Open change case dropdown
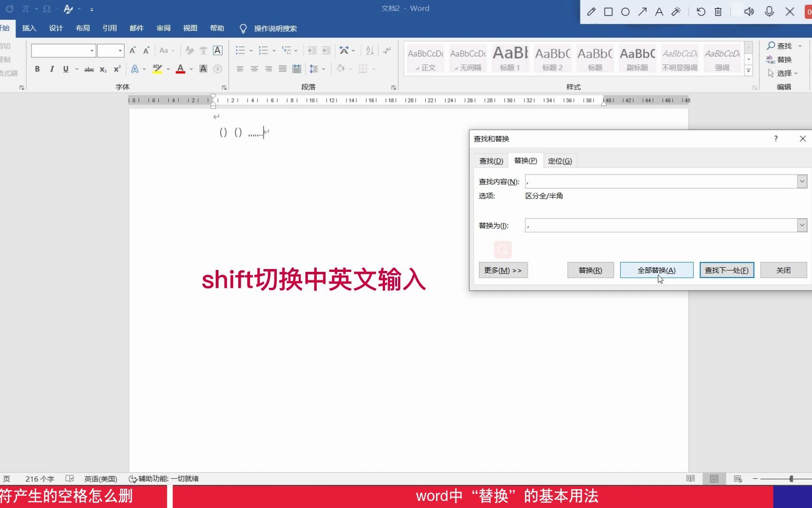Viewport: 812px width, 508px height. pos(167,50)
